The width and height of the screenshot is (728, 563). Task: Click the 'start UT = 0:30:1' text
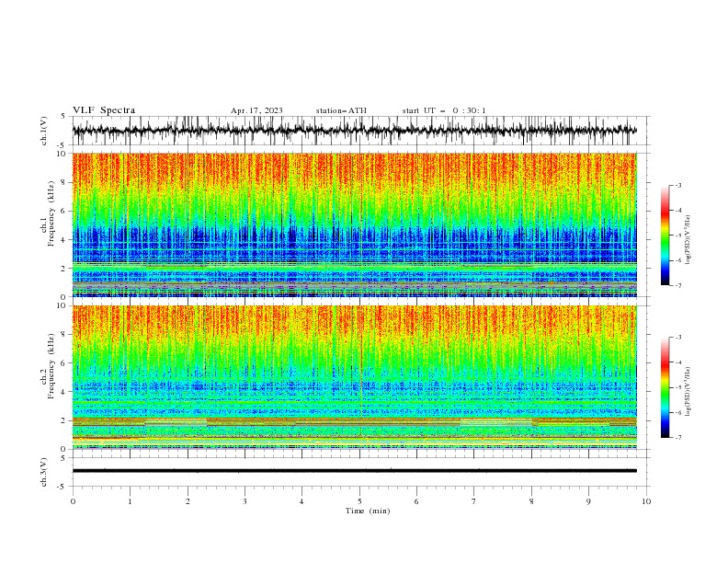pos(444,110)
